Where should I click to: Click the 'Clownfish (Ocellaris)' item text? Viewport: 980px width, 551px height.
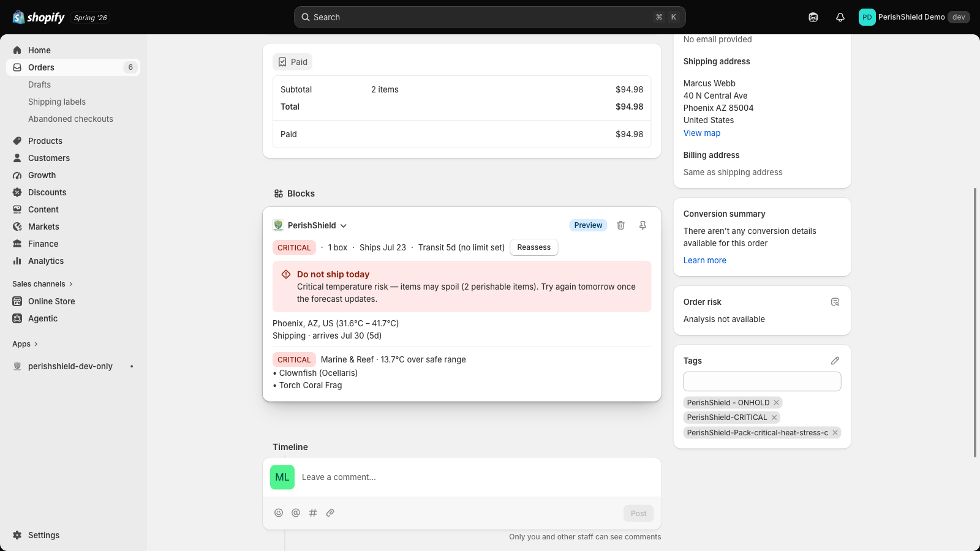click(x=318, y=373)
